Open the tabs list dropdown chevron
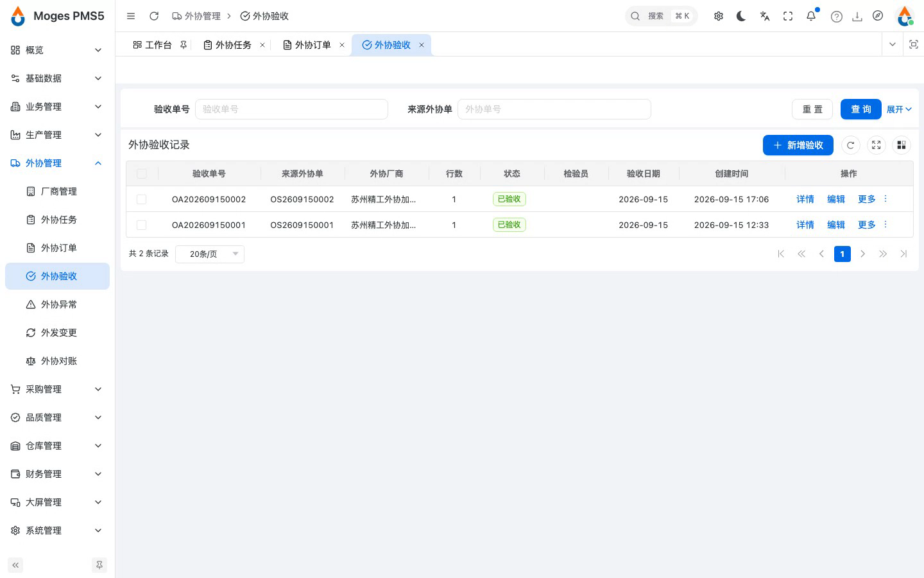Image resolution: width=924 pixels, height=578 pixels. 893,44
